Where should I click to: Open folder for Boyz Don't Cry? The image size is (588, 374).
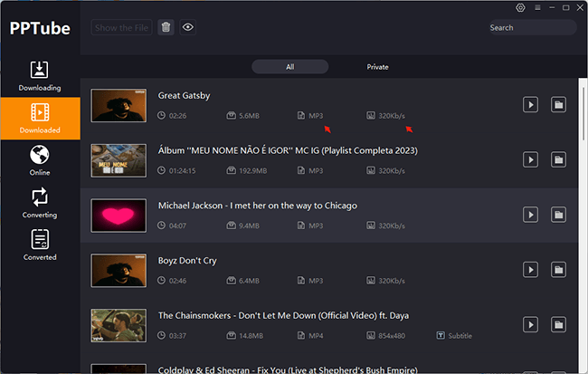click(x=559, y=270)
